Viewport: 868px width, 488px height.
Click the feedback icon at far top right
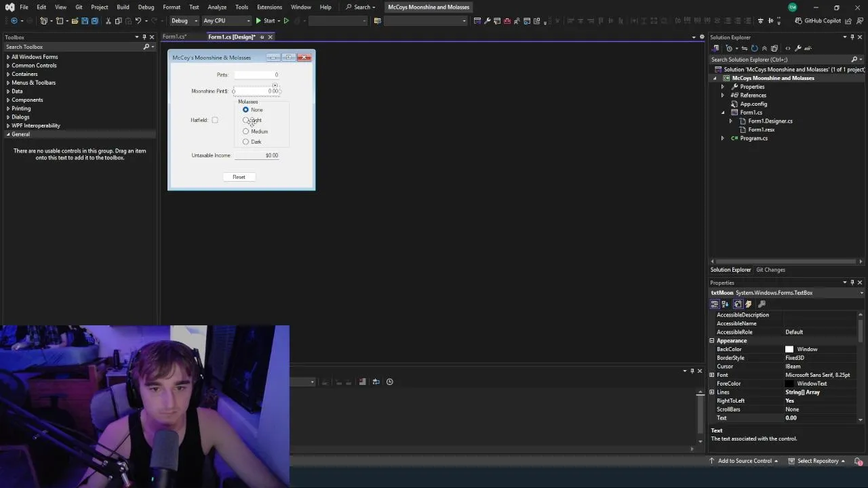point(861,21)
